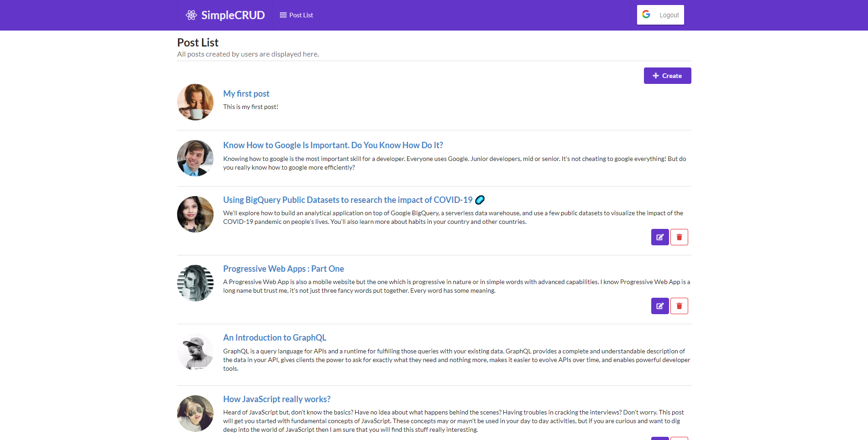This screenshot has height=440, width=868.
Task: Edit the BigQuery Public Datasets post
Action: 659,237
